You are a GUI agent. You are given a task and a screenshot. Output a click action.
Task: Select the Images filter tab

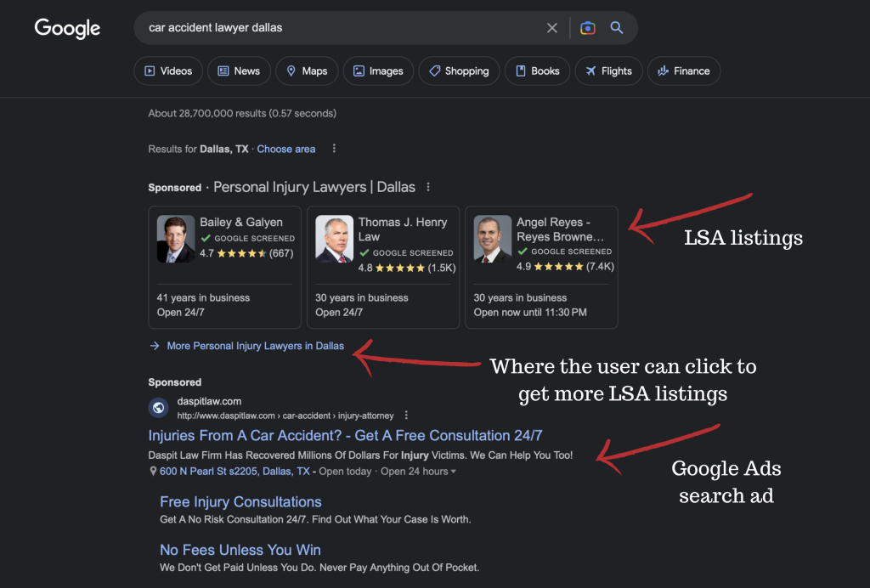(x=378, y=71)
